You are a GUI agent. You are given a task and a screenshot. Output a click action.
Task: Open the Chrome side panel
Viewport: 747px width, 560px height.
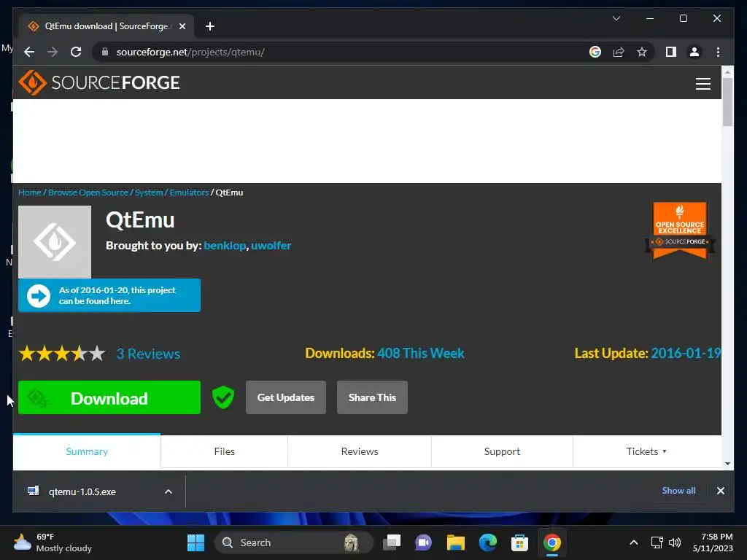(x=671, y=52)
